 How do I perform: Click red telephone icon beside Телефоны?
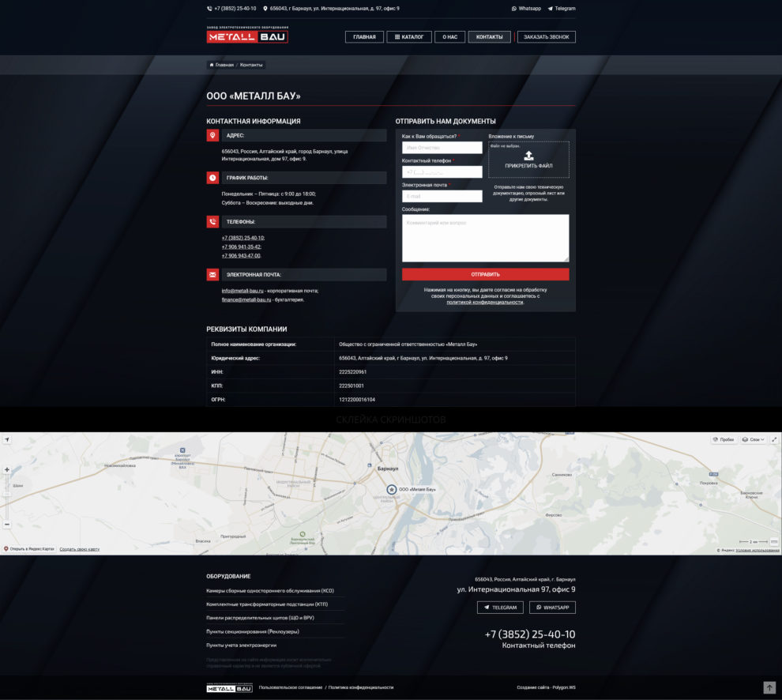212,221
